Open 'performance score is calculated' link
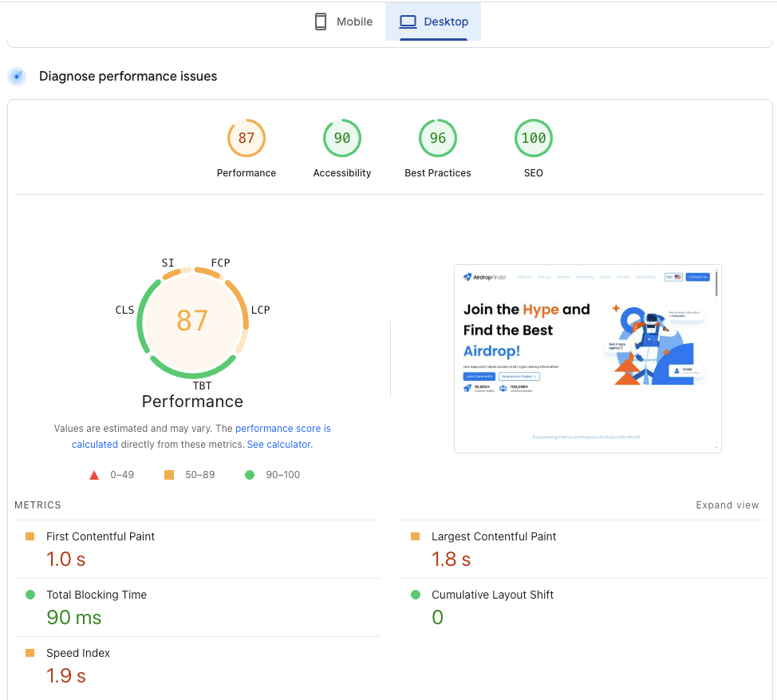This screenshot has height=700, width=777. point(282,429)
